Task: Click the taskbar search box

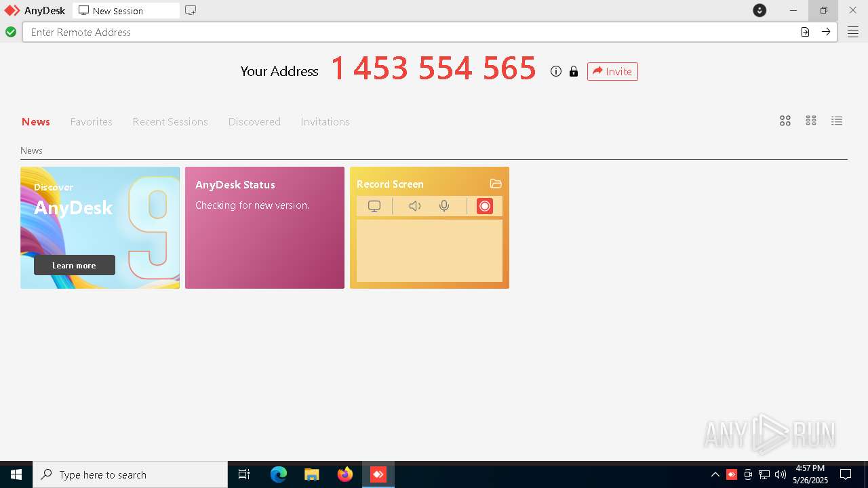Action: coord(130,474)
